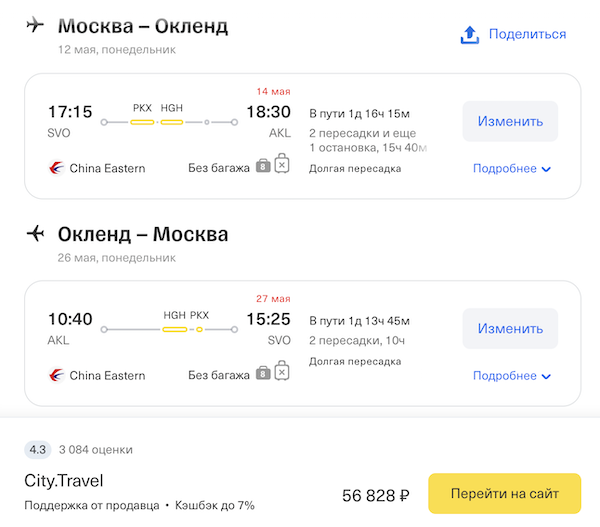Click the outbound departing plane icon

coord(35,25)
